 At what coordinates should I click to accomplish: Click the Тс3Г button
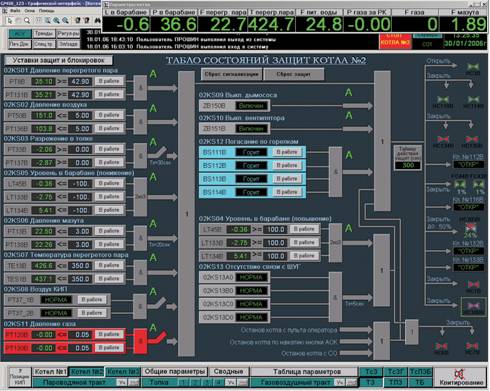click(395, 371)
